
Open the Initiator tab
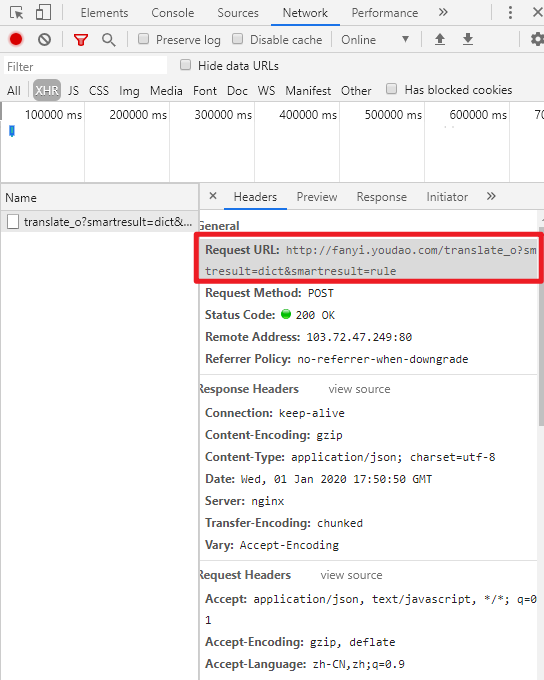[447, 197]
